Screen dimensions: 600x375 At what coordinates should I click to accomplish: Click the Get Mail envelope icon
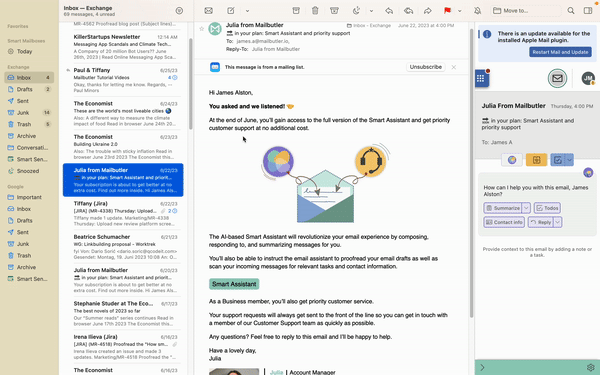point(209,11)
